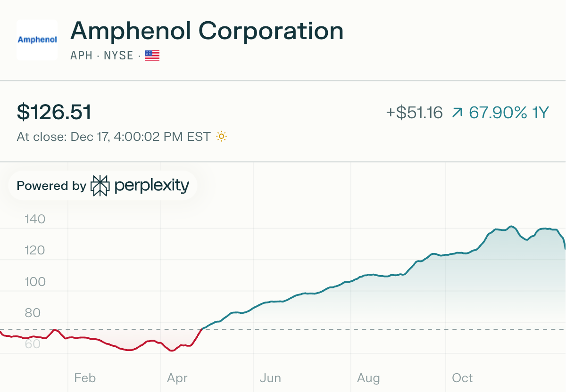The height and width of the screenshot is (392, 566).
Task: Click the US flag icon
Action: pyautogui.click(x=152, y=56)
